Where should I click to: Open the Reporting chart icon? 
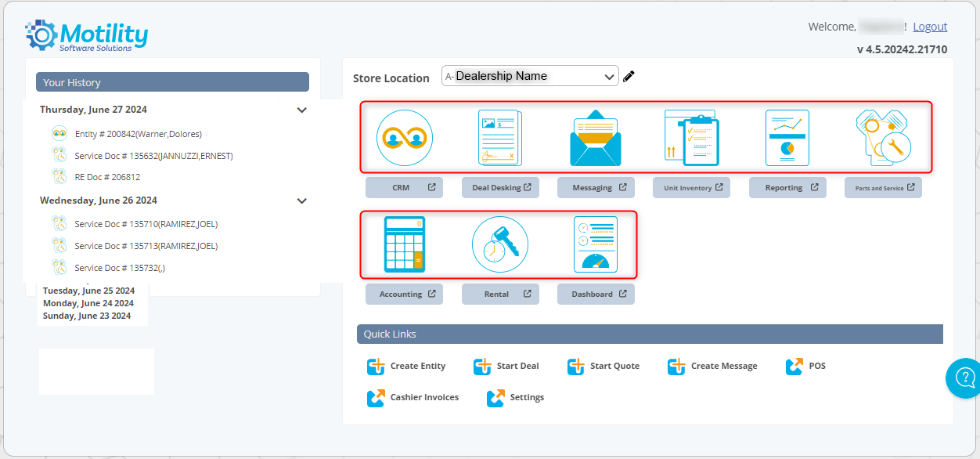click(x=787, y=139)
